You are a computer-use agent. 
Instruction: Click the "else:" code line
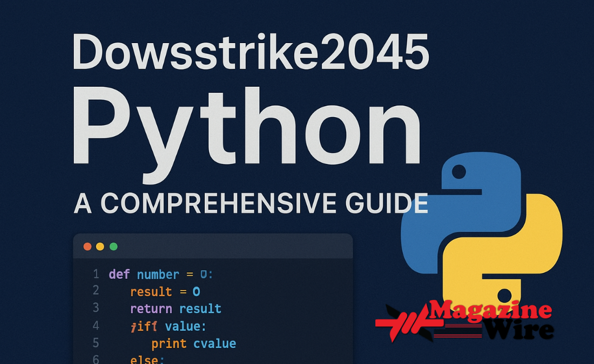[147, 360]
